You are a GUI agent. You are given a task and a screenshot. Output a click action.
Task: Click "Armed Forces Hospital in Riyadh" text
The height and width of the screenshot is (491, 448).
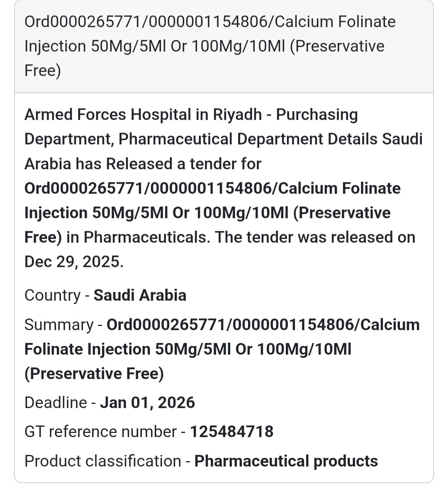143,114
